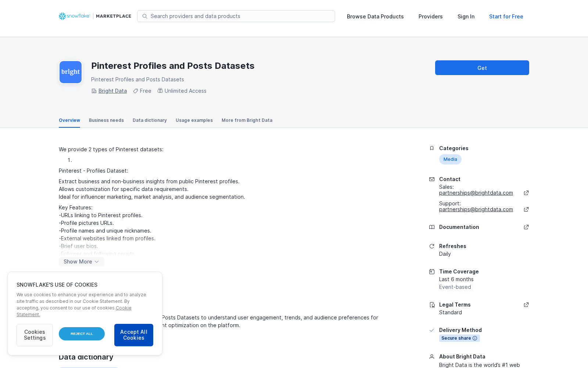The image size is (588, 368).
Task: Expand description with Show More
Action: point(82,262)
